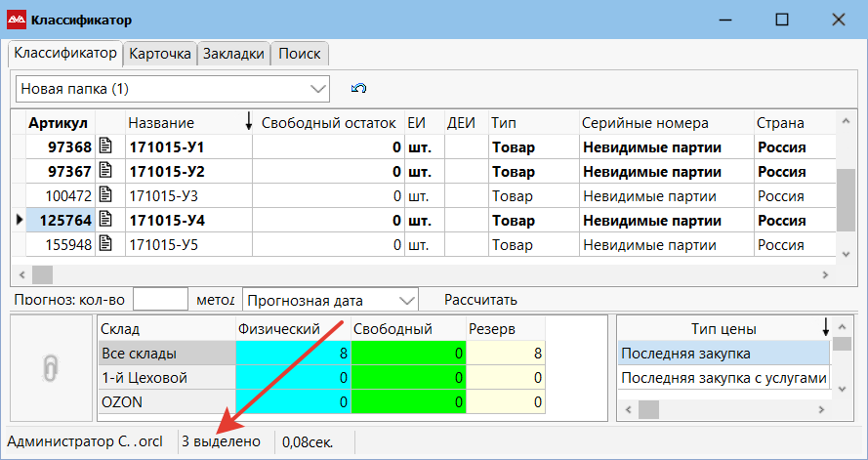Click the application logo in title bar
The image size is (868, 460).
coord(17,20)
